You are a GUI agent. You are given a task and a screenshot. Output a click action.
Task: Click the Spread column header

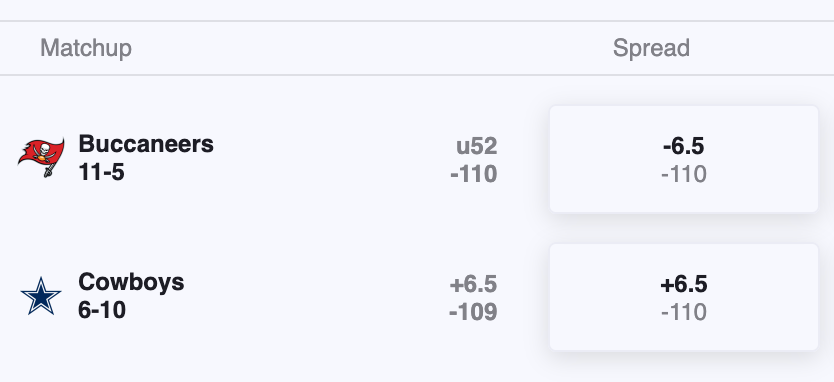(x=651, y=48)
